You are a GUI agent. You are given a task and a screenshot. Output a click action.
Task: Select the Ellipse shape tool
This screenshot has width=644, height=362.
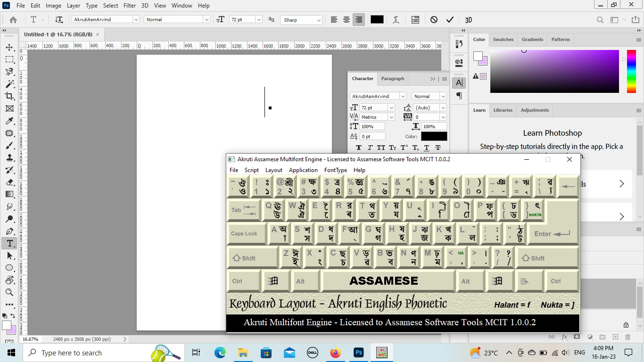click(x=9, y=268)
